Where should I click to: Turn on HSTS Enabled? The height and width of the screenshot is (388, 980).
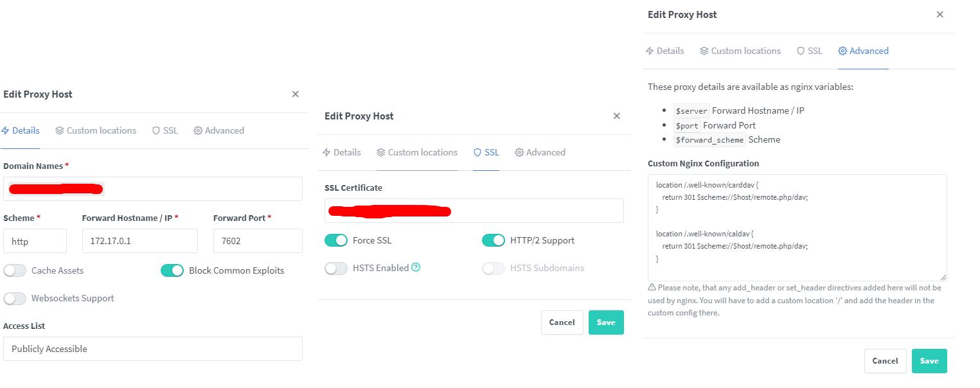tap(335, 268)
